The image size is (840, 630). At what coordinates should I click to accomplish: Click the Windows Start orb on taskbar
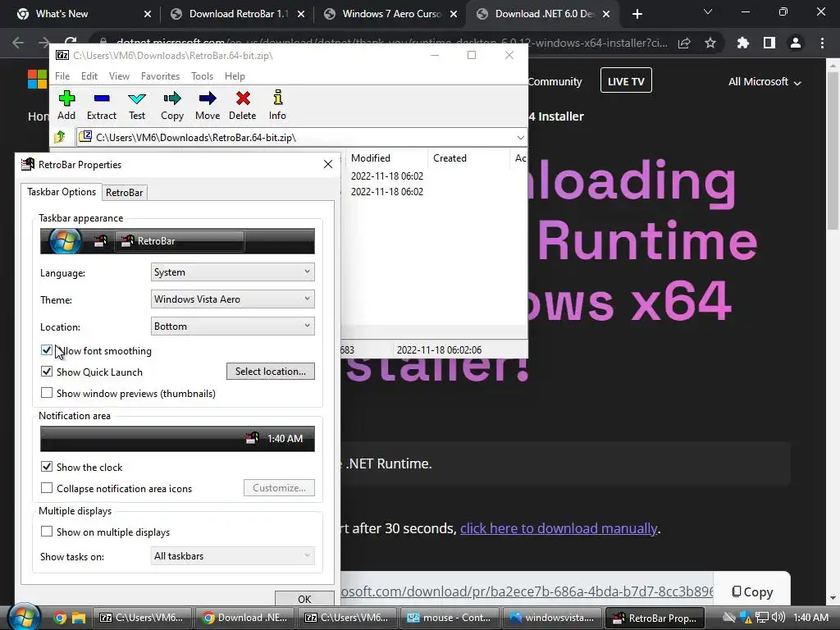pos(24,617)
